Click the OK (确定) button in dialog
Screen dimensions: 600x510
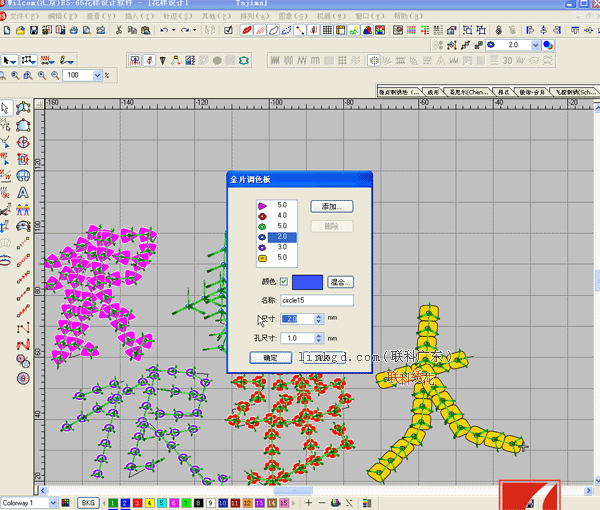click(270, 357)
